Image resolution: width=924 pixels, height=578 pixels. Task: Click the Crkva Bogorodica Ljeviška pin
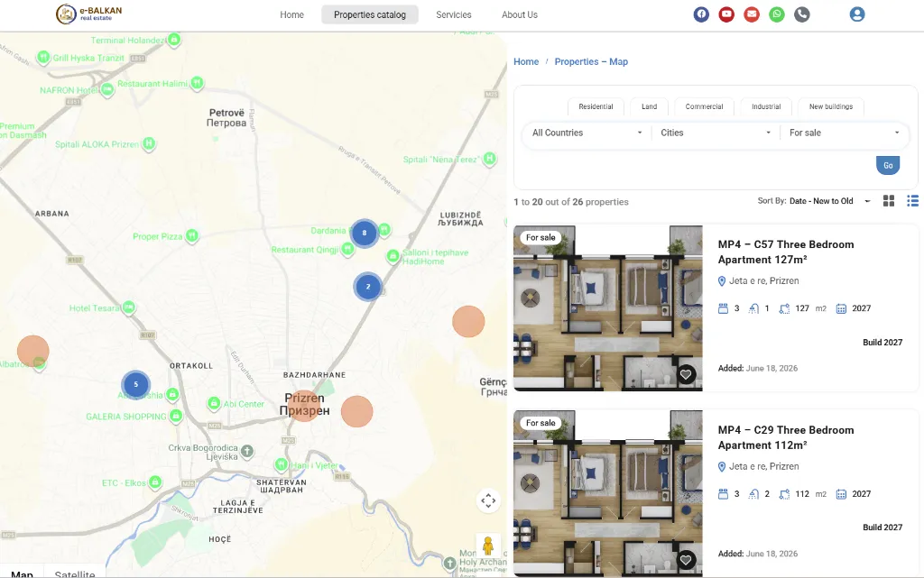tap(247, 451)
